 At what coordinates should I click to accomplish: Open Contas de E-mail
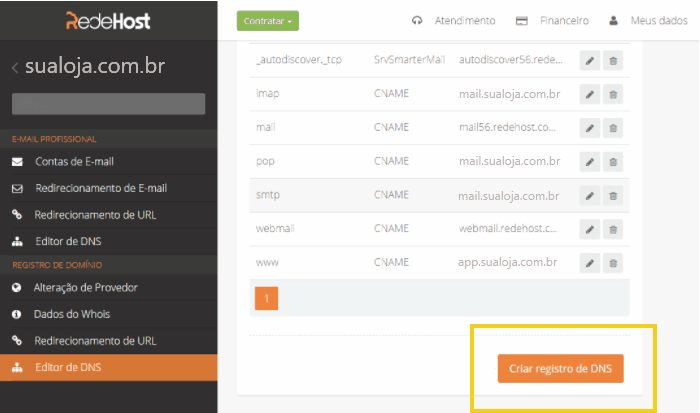click(74, 161)
